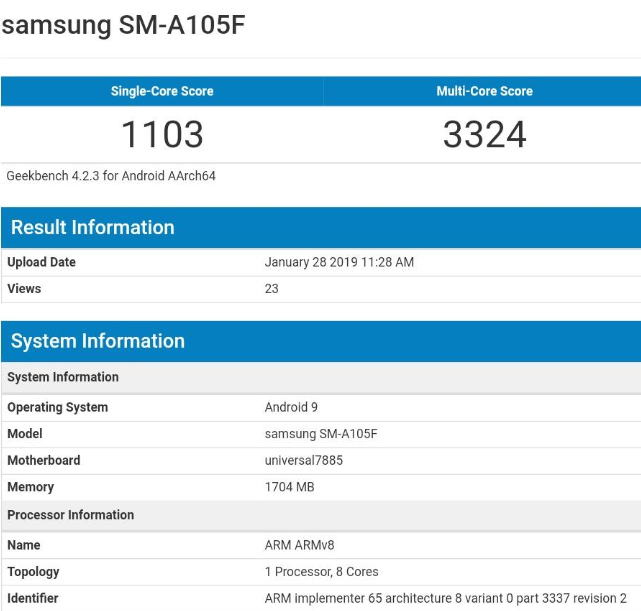The height and width of the screenshot is (611, 641).
Task: Select the topology value 1 Processor, 8 Cores
Action: [322, 572]
